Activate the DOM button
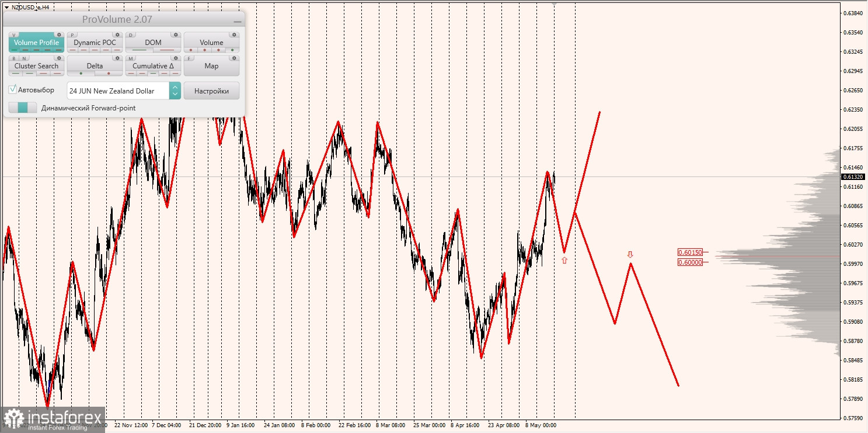 click(x=153, y=42)
